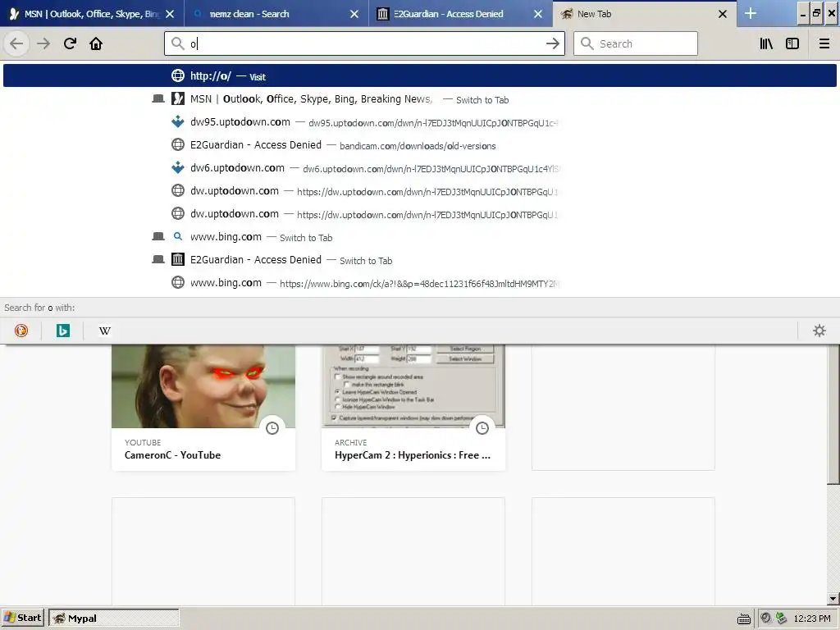The image size is (840, 630).
Task: Go back with the back arrow button
Action: pos(16,43)
